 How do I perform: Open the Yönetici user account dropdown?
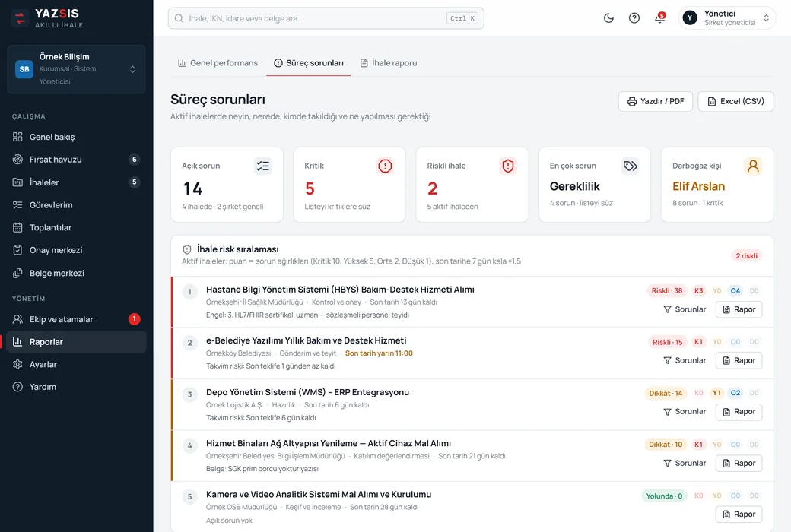point(727,18)
